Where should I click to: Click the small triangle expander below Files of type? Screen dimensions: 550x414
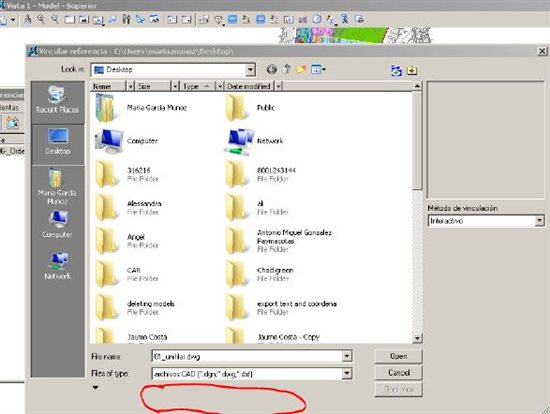[x=95, y=388]
